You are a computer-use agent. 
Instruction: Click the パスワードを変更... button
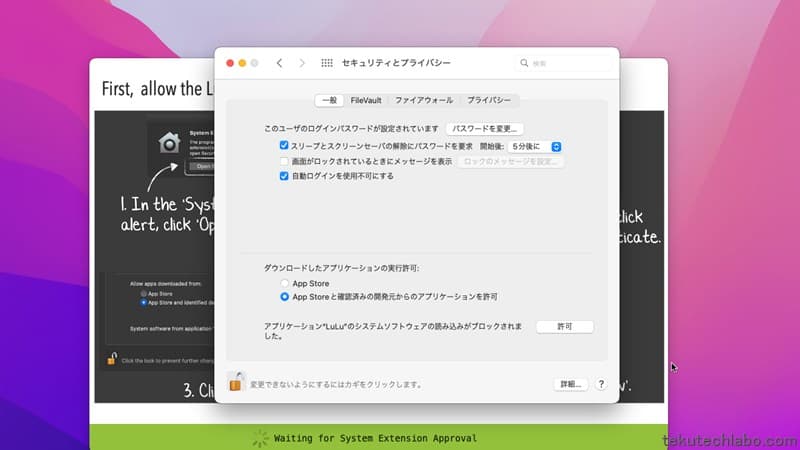pos(485,129)
